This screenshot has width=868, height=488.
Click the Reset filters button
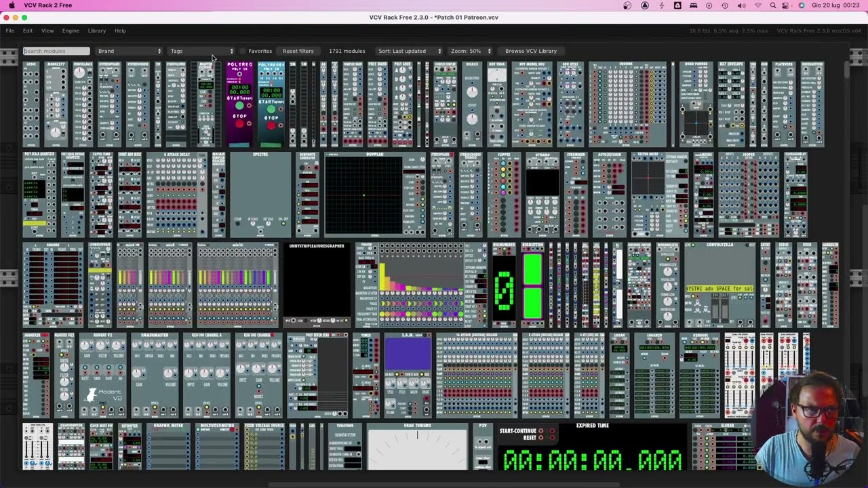298,51
